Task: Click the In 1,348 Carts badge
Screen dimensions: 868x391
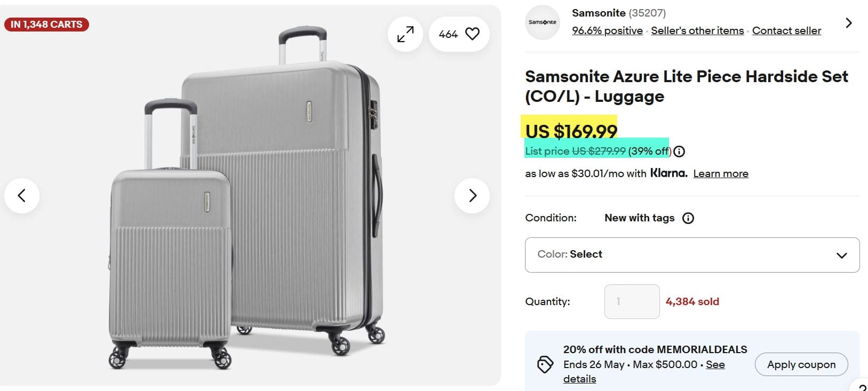Action: [x=46, y=25]
